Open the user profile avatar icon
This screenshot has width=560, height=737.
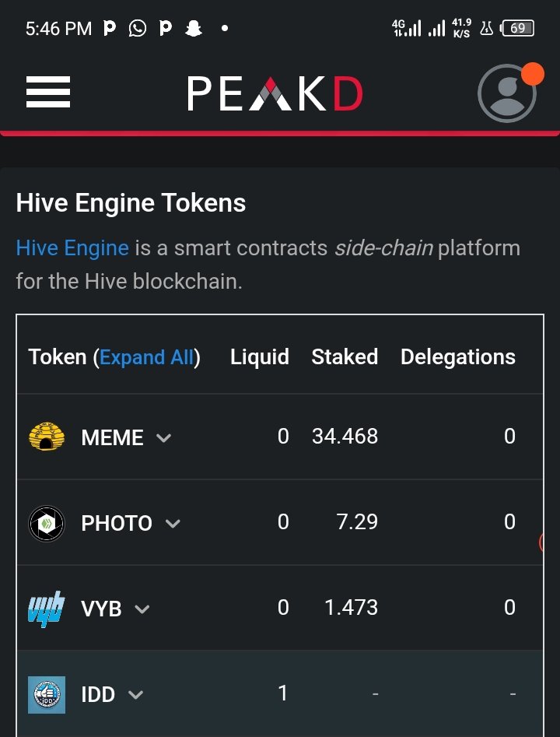click(x=507, y=93)
